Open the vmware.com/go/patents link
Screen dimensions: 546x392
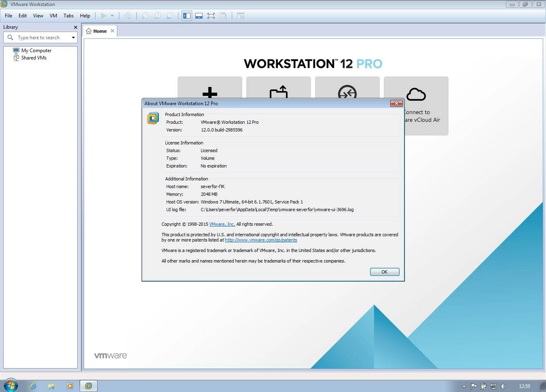261,240
